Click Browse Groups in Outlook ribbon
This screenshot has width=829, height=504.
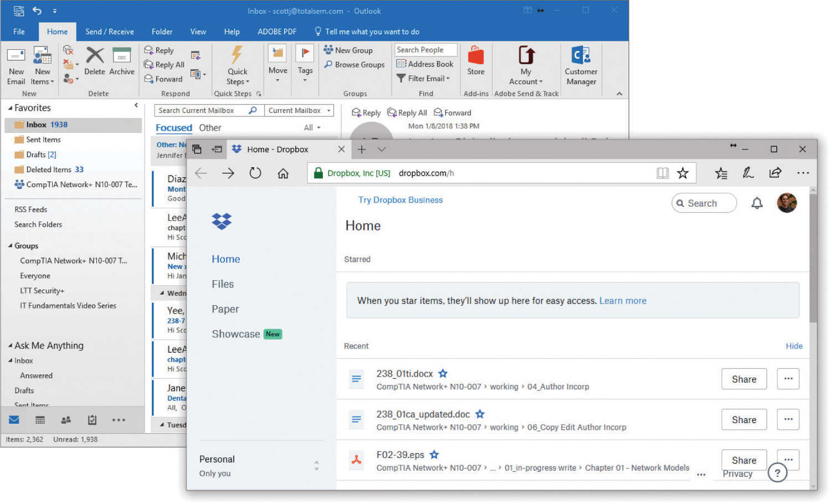coord(354,64)
